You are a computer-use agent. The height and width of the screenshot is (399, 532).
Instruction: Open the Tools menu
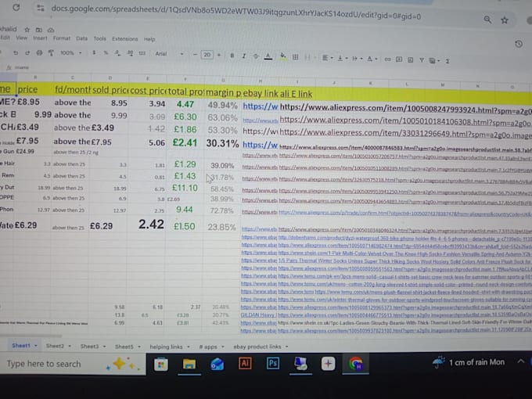[x=100, y=38]
